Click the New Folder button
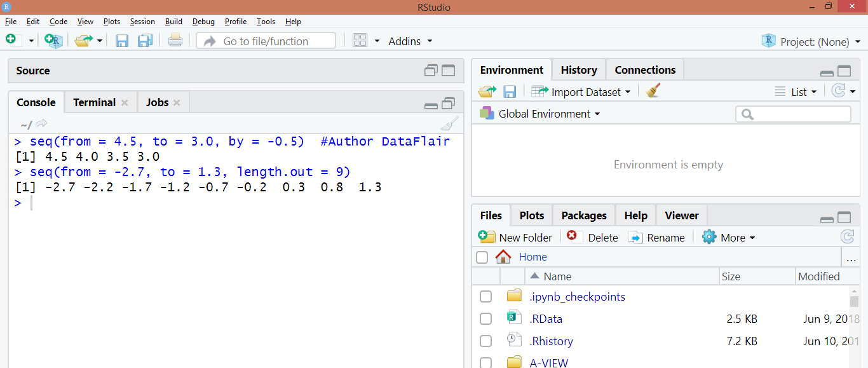The width and height of the screenshot is (868, 368). (515, 237)
